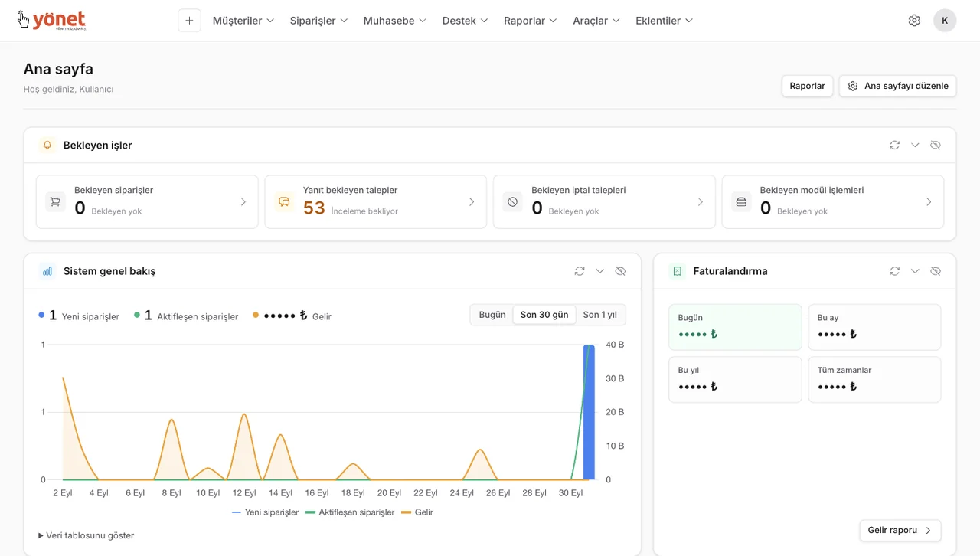Click the module icon in Bekleyen modül işlemleri
The height and width of the screenshot is (556, 980).
coord(741,202)
